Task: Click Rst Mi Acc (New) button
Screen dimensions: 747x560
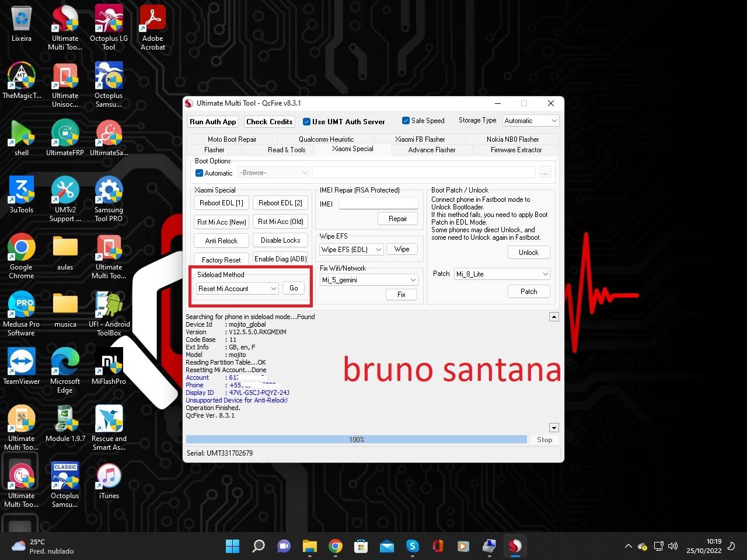Action: click(221, 222)
